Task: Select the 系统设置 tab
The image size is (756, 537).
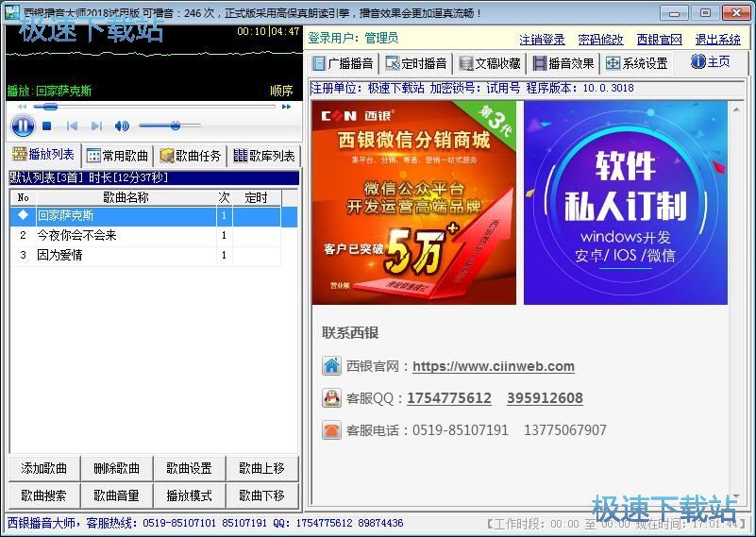Action: point(637,63)
